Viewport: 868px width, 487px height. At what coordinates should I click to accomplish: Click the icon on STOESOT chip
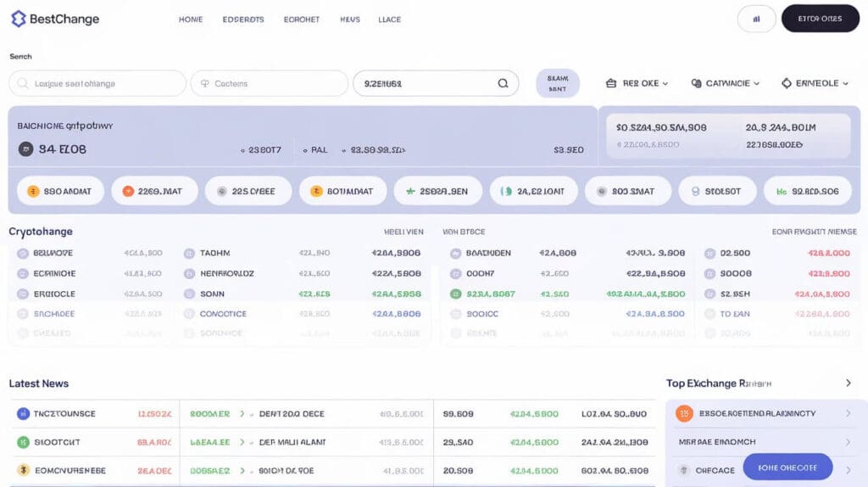point(696,191)
